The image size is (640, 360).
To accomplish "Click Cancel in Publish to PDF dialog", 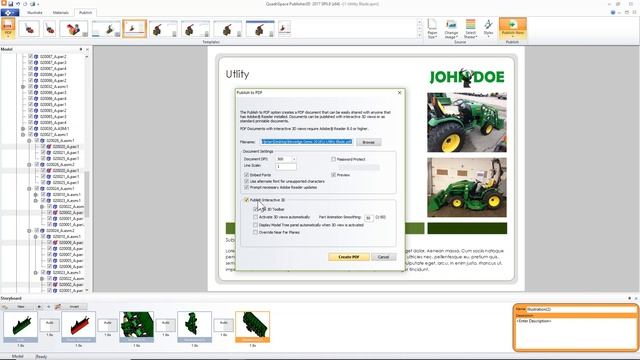I will [383, 257].
